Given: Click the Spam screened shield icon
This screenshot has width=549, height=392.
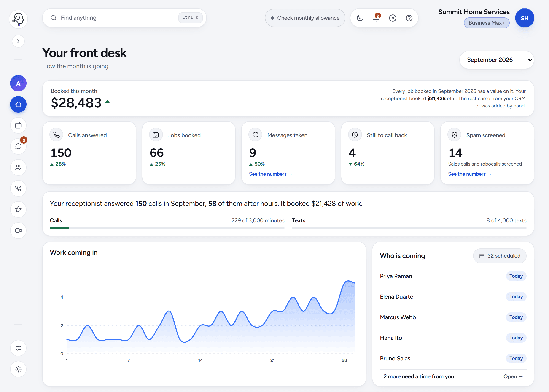Looking at the screenshot, I should pos(454,135).
